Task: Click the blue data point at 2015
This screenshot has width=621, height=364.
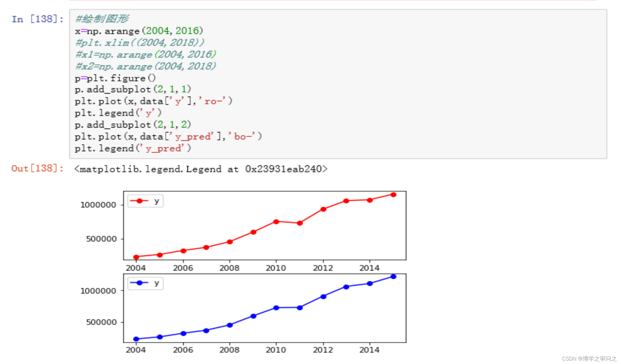Action: [x=393, y=277]
